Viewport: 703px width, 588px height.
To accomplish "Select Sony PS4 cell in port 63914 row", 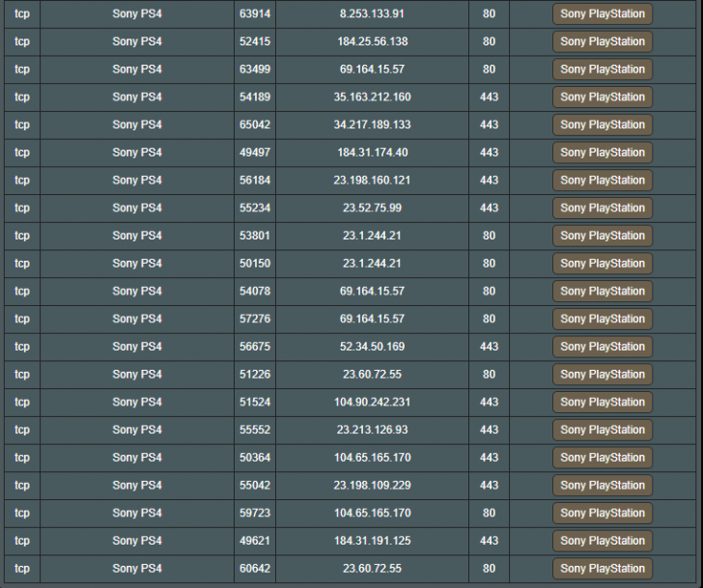I will tap(137, 14).
